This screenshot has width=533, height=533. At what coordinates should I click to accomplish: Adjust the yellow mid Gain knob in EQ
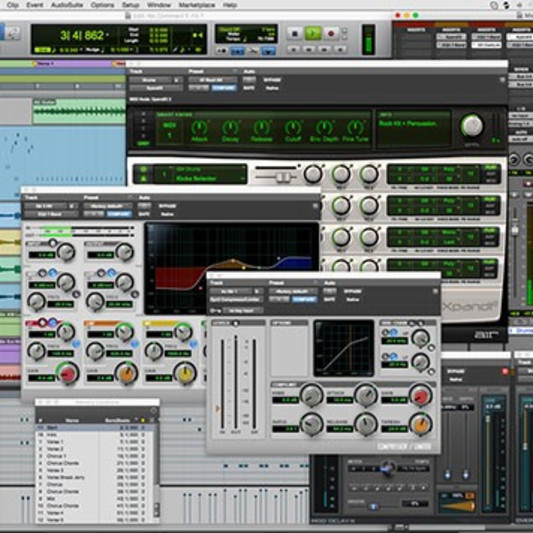pyautogui.click(x=185, y=373)
